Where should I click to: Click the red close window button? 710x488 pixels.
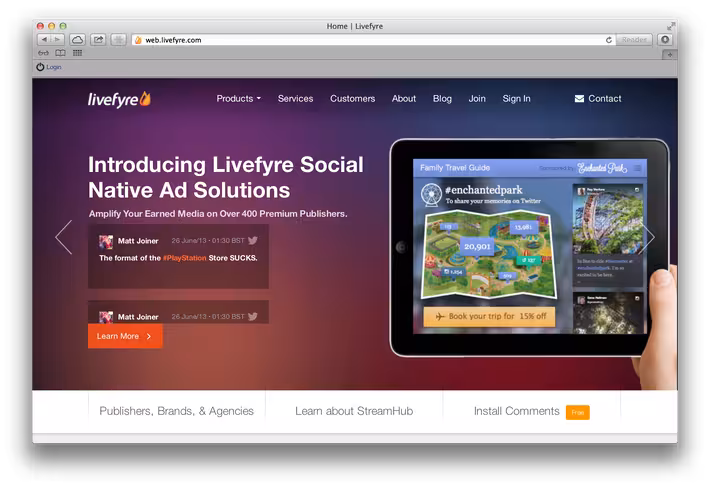point(40,26)
